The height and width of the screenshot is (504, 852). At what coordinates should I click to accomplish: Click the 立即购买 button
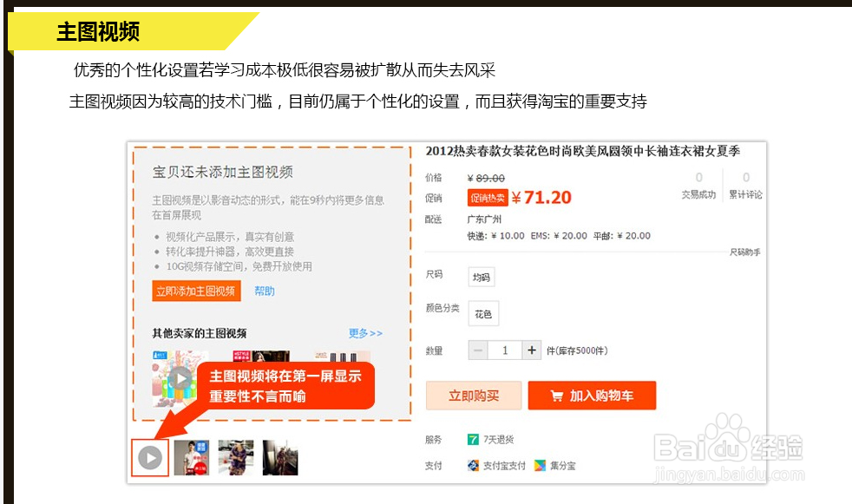[473, 395]
